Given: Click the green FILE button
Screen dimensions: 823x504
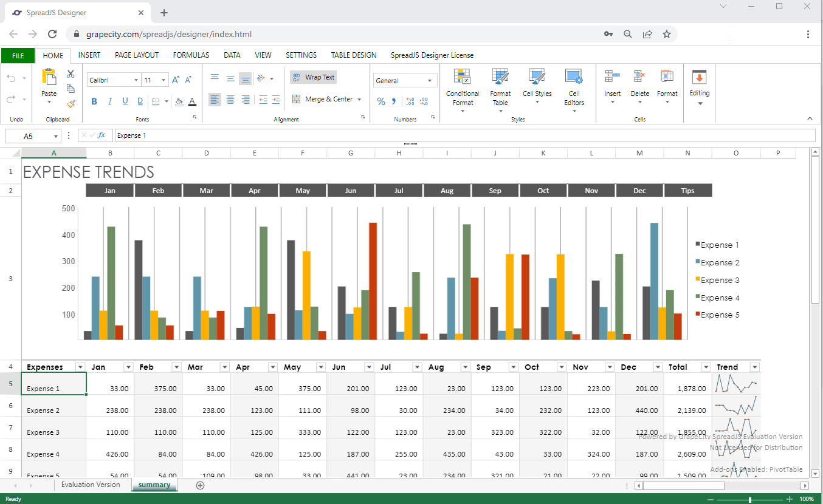Looking at the screenshot, I should (x=18, y=56).
